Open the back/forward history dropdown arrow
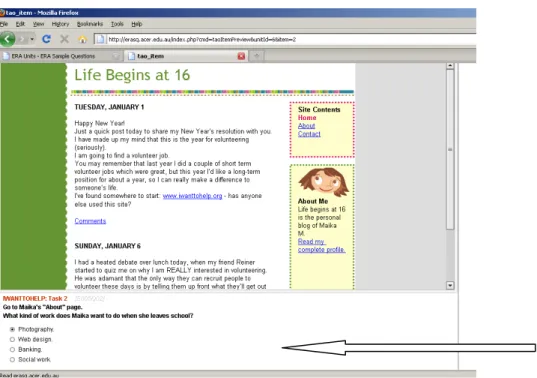Screen dimensions: 537x378 [x=32, y=39]
